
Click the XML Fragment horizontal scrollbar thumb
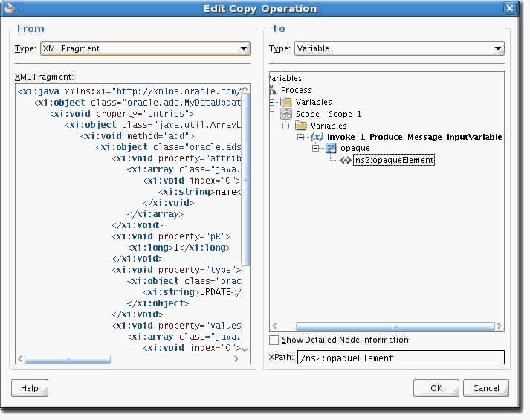coord(68,359)
